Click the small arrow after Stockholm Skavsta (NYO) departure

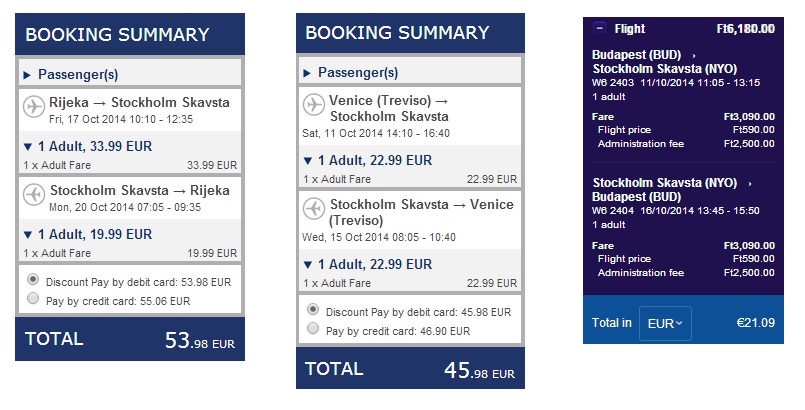coord(750,184)
